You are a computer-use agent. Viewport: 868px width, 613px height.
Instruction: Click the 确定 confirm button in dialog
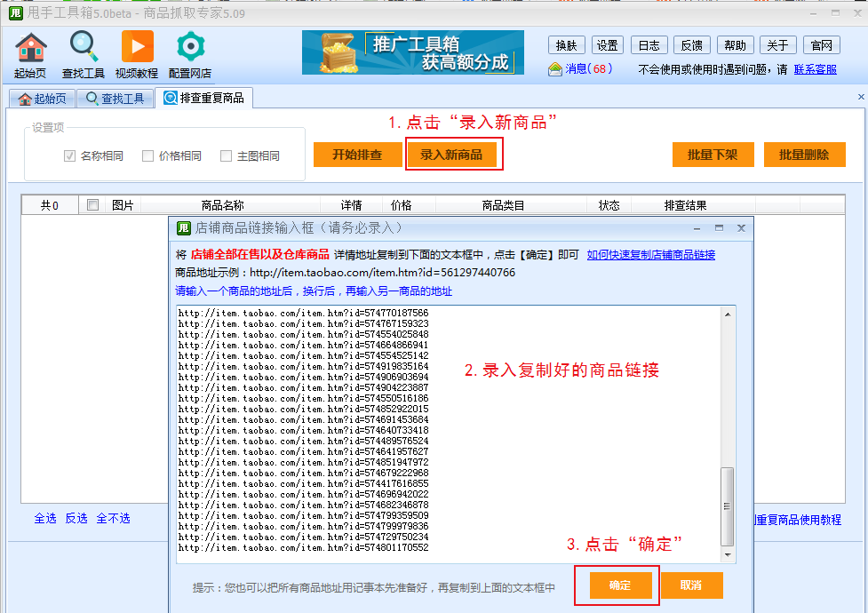(x=620, y=585)
